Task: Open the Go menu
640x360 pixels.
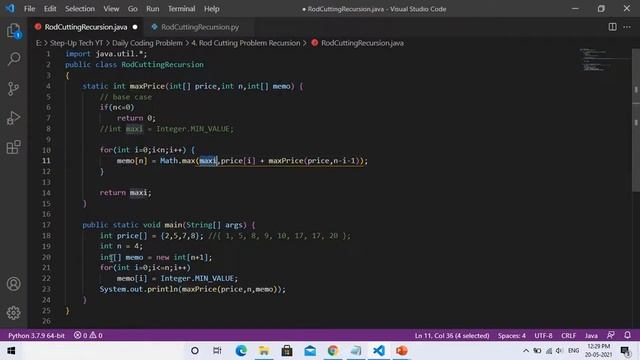Action: 133,9
